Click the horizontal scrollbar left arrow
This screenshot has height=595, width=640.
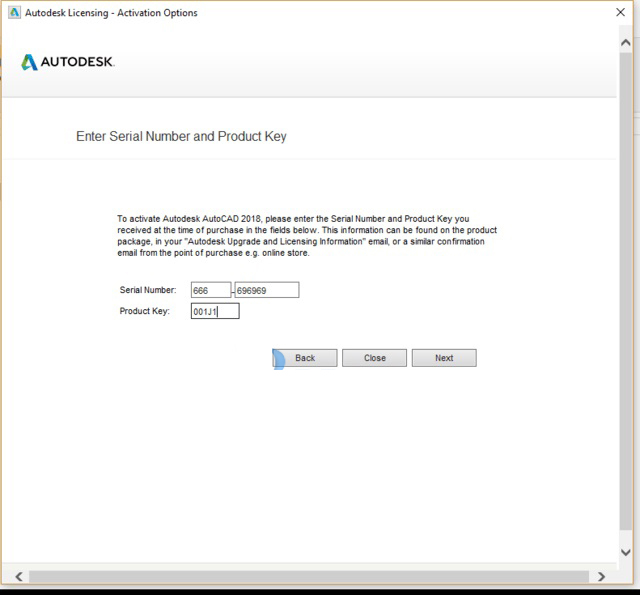click(x=19, y=576)
